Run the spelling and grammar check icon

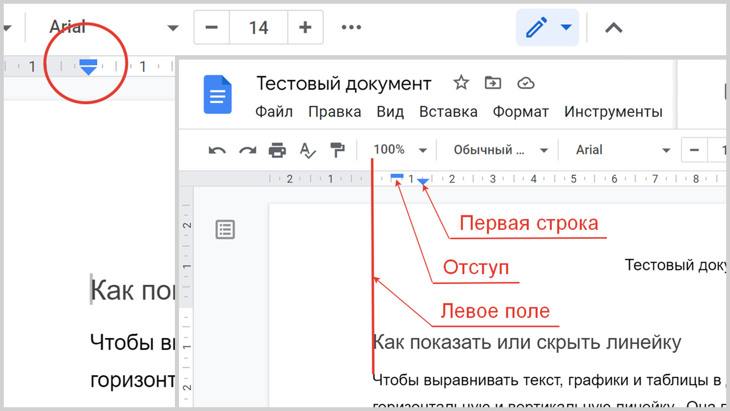pos(308,150)
